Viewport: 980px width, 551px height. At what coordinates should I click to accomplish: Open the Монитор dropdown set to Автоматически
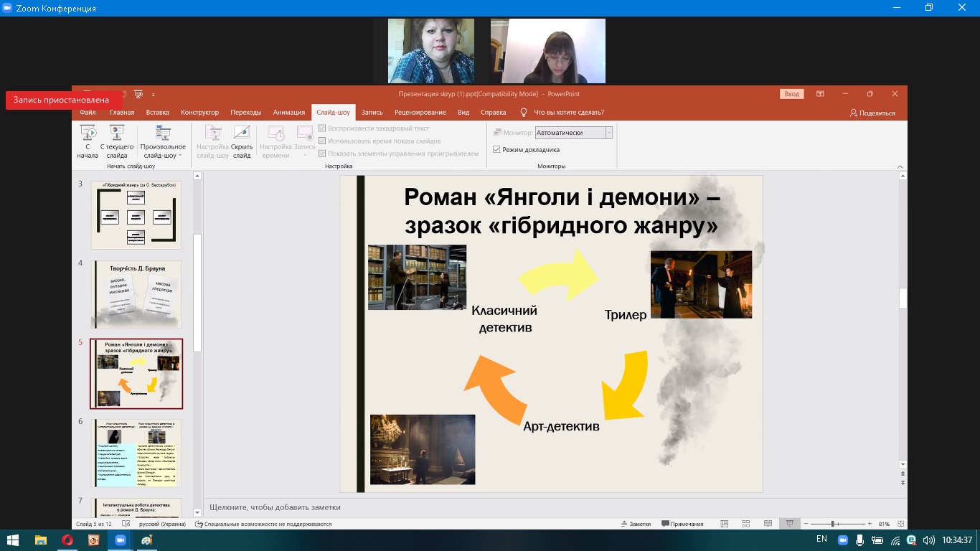(x=574, y=133)
